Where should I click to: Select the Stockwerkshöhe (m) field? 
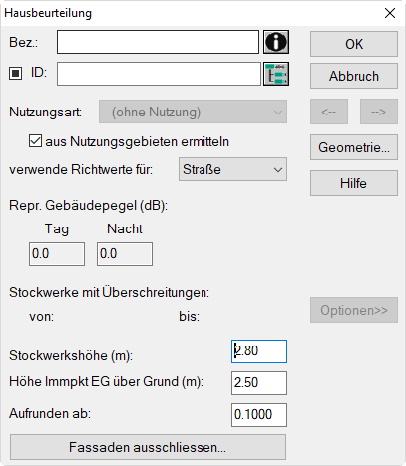259,351
